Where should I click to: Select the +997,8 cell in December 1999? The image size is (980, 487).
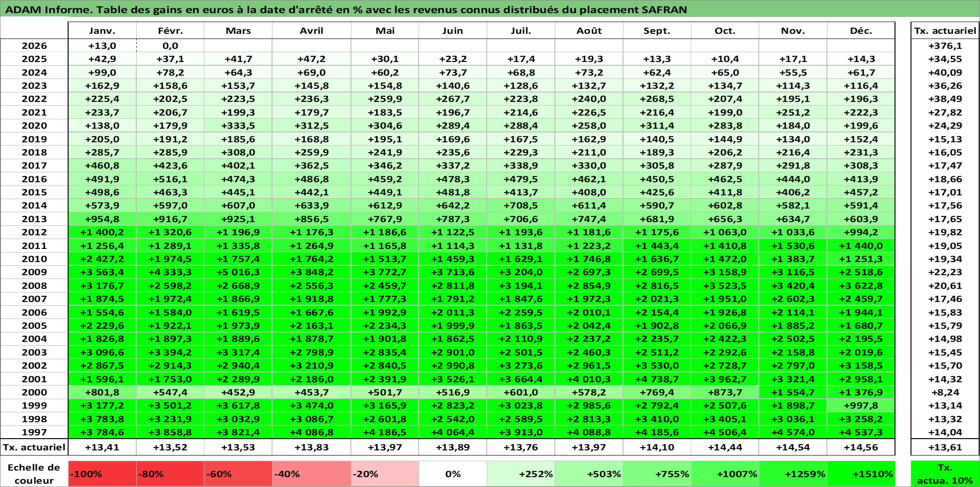click(861, 405)
